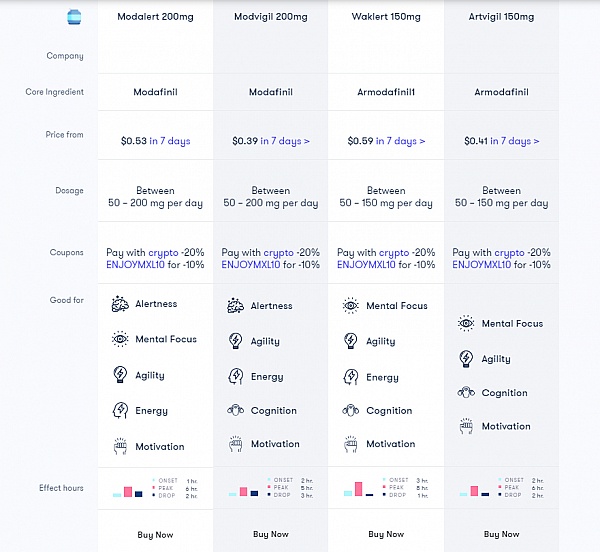Click the Waklert 150mg product title
This screenshot has width=600, height=552.
pos(386,17)
